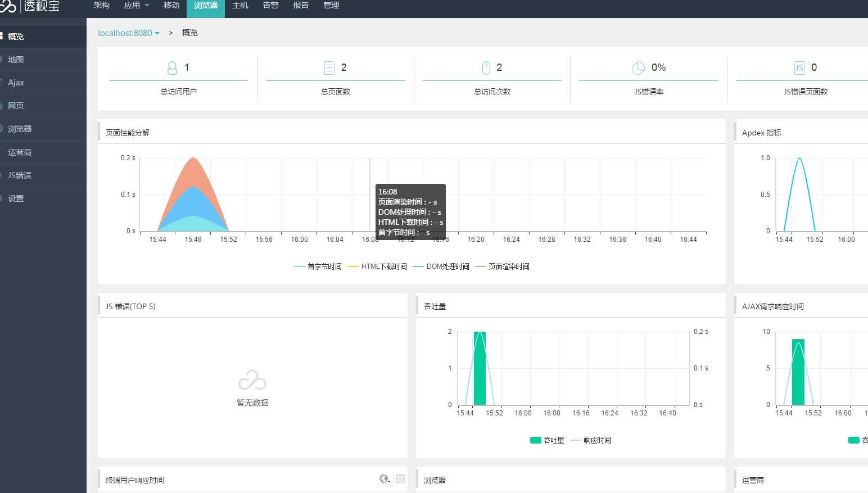Toggle 页面渲染时间 legend series
The width and height of the screenshot is (868, 493).
503,266
